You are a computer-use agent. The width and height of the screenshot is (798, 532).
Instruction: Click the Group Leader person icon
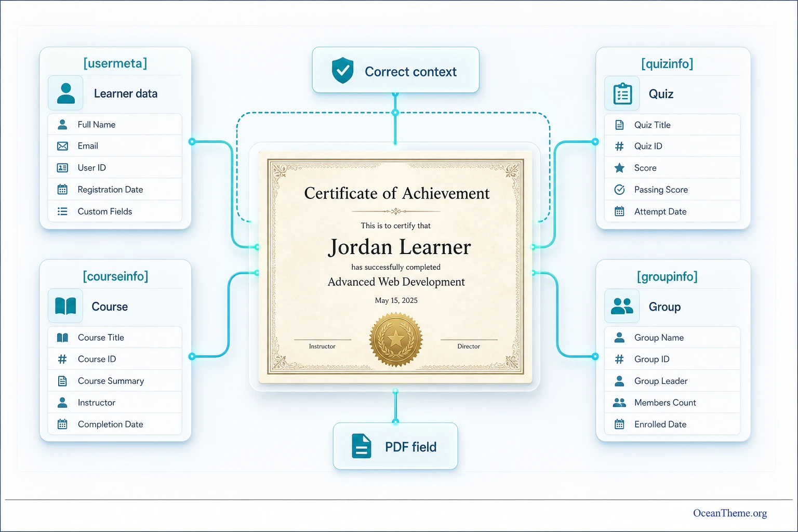(619, 381)
